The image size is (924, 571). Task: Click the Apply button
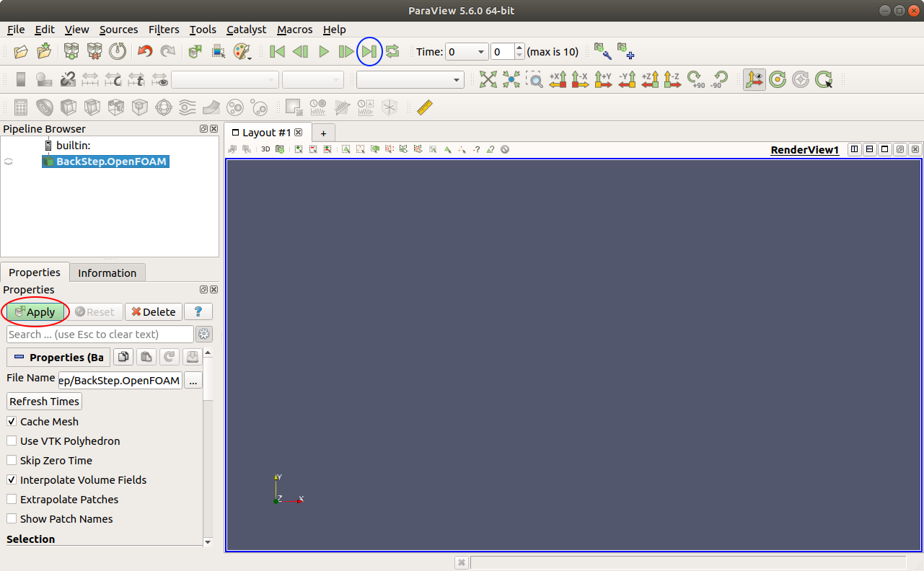[34, 311]
